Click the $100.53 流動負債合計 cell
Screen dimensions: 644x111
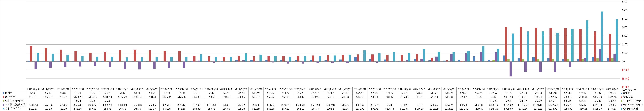[x=33, y=109]
